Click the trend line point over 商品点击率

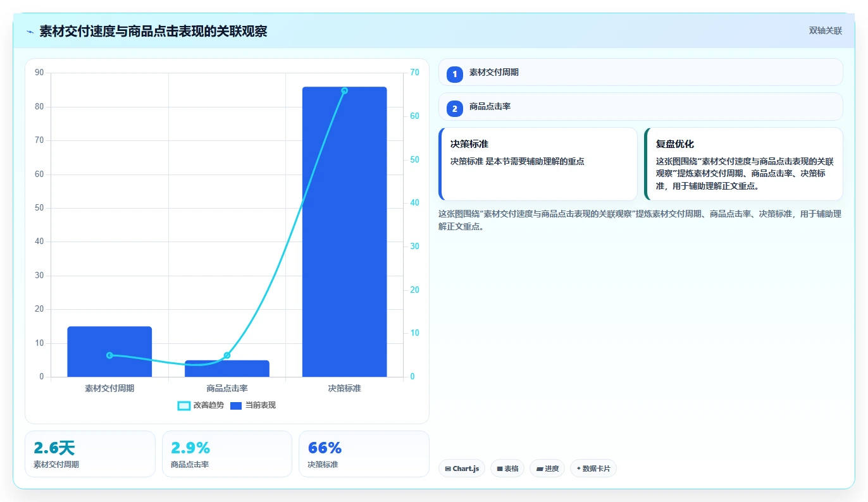click(227, 355)
